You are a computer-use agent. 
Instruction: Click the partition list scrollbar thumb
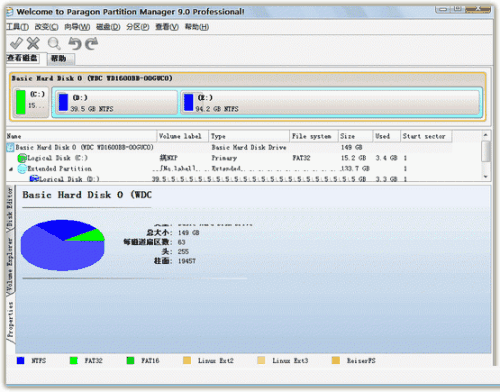pos(486,151)
